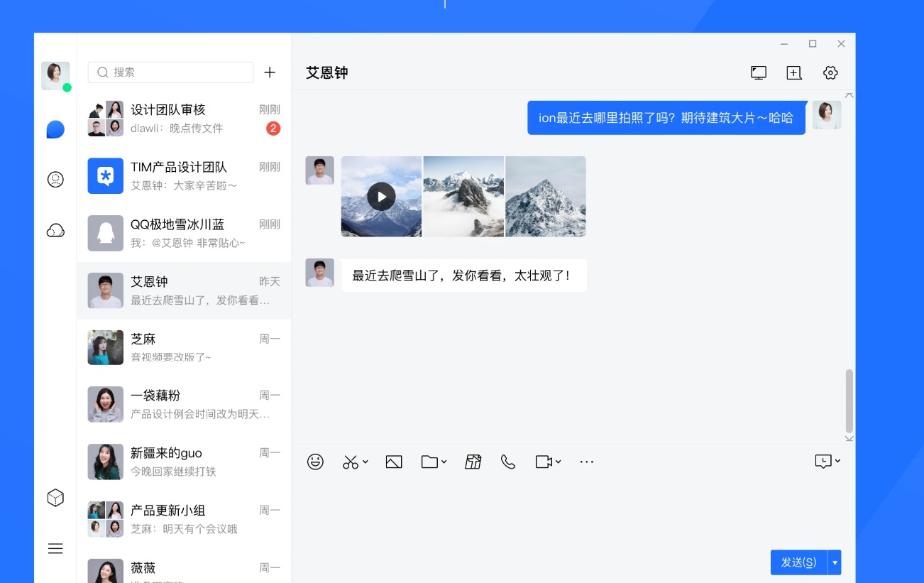Open the contacts sidebar icon
The height and width of the screenshot is (583, 924).
pos(55,180)
